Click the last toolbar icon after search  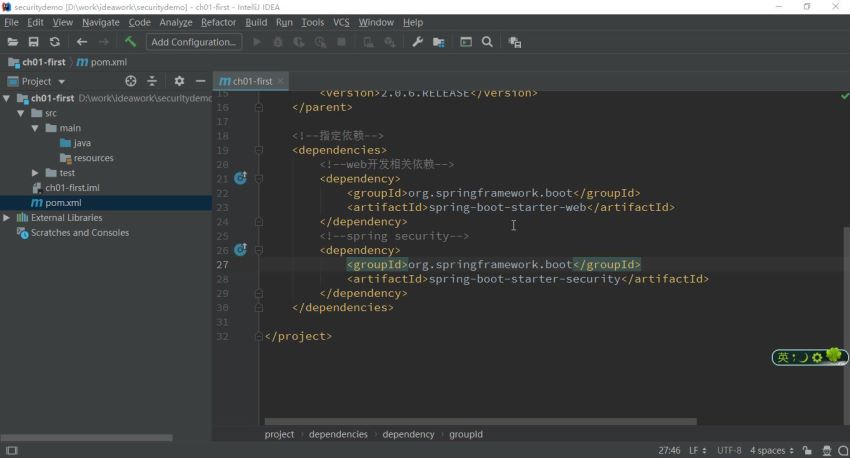pos(514,42)
